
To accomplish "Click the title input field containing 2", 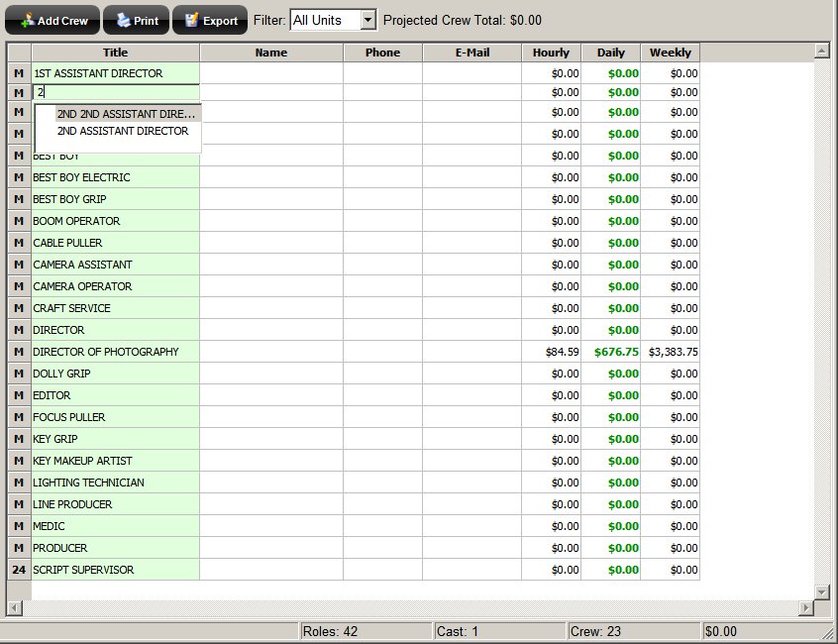I will tap(116, 92).
